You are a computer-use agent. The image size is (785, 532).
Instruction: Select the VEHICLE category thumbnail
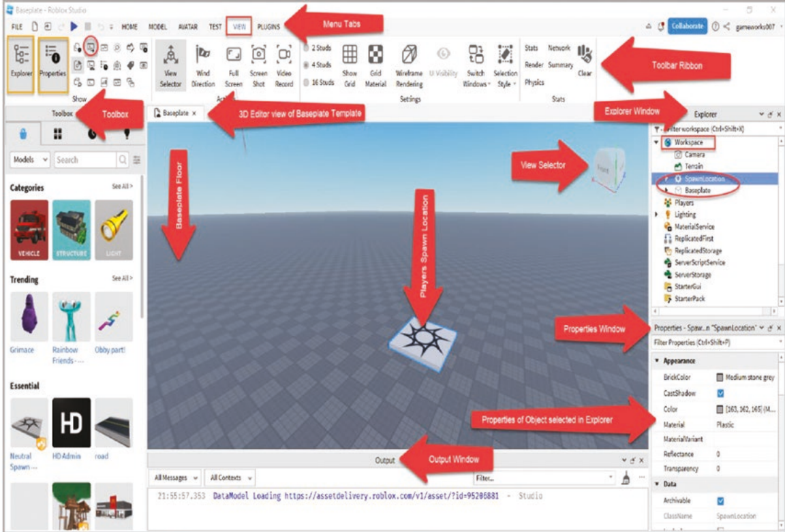tap(29, 230)
